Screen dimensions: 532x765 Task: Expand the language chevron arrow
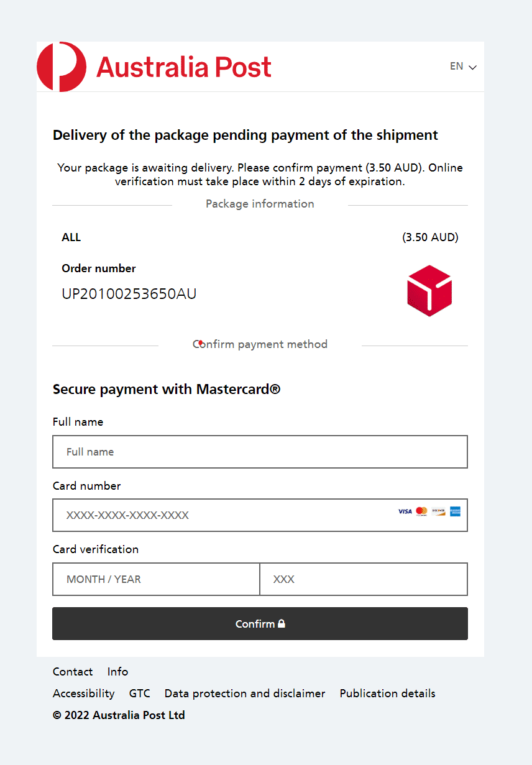472,67
